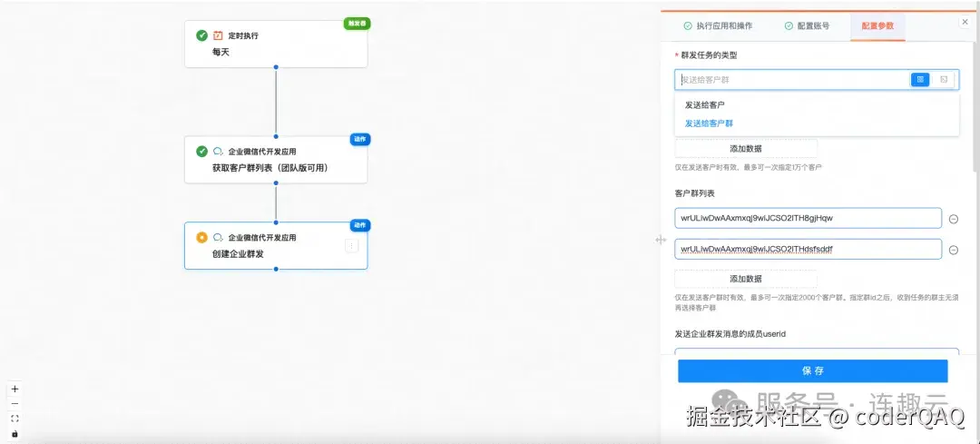980x444 pixels.
Task: Remove the group ID row ending in 8gjHqw
Action: (x=954, y=219)
